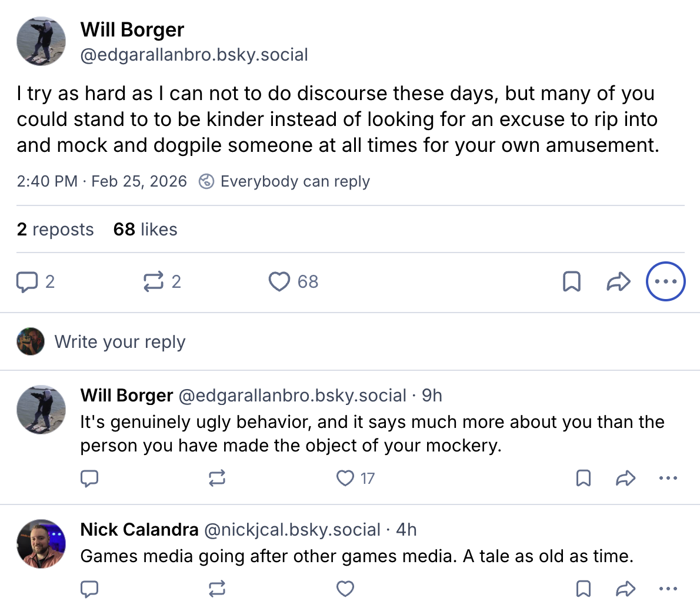Like the main post with 68 likes

click(279, 282)
